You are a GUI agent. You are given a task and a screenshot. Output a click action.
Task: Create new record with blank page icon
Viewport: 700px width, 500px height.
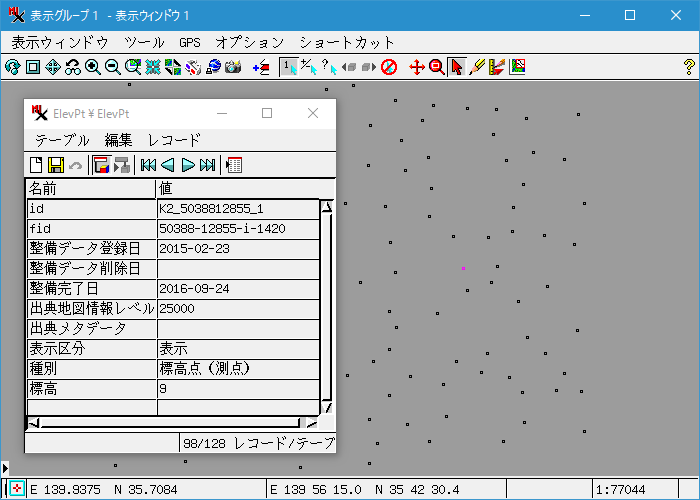(37, 165)
